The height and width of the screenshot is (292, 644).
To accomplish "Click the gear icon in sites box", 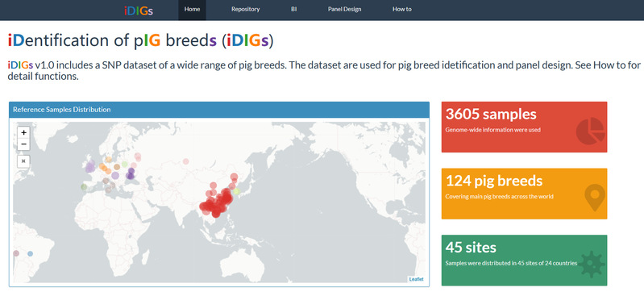I will 591,264.
